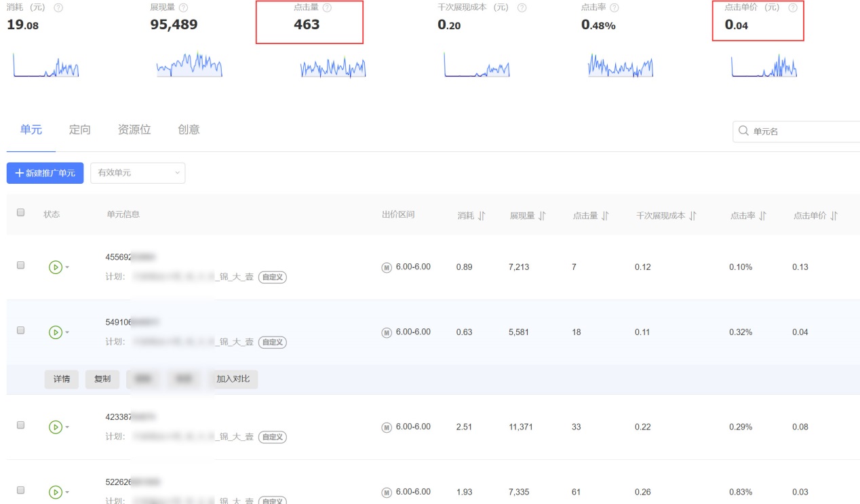Open the 定向 tab
The width and height of the screenshot is (860, 504).
(x=80, y=130)
